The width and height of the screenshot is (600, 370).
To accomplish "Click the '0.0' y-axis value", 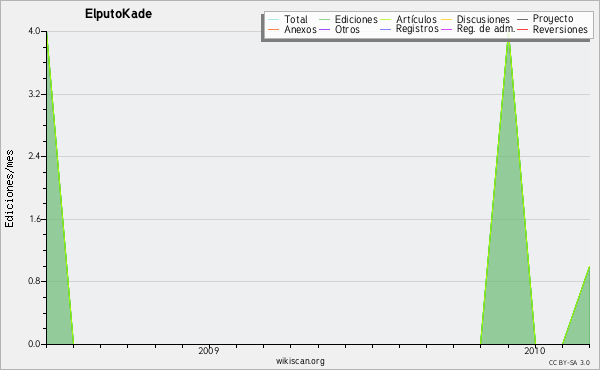I will point(34,344).
